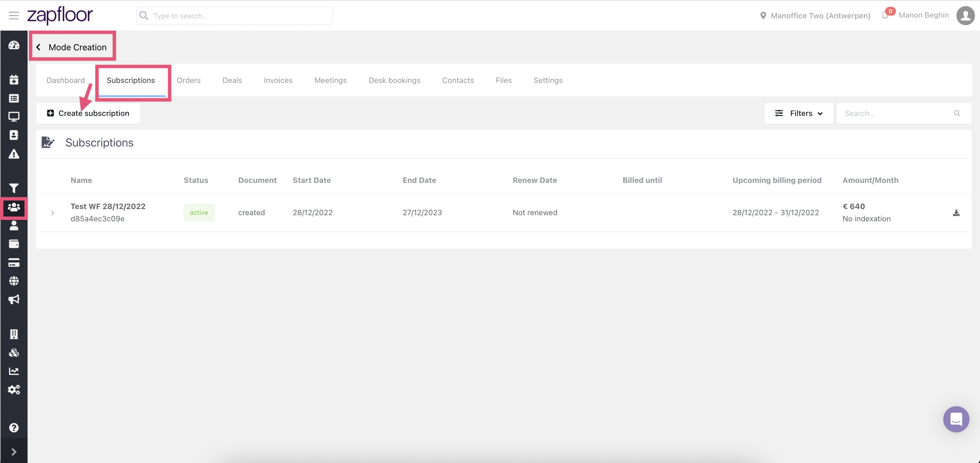Open the list view sidebar icon
This screenshot has width=980, height=463.
click(14, 99)
